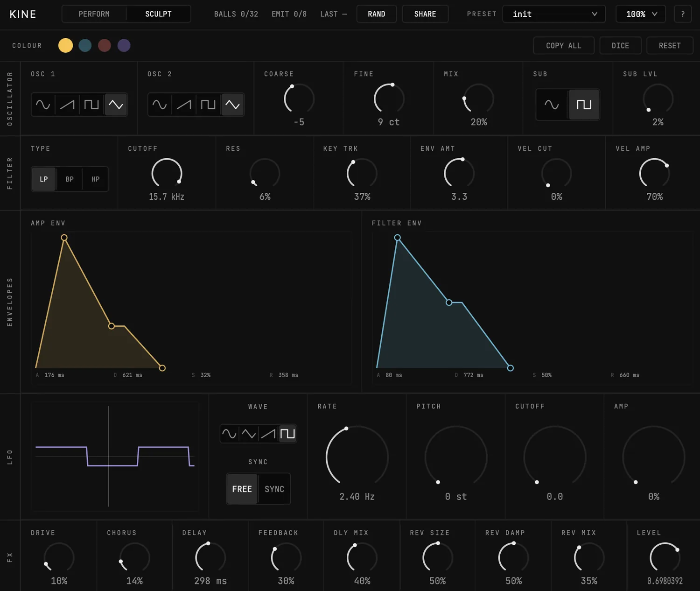Set LFO wave to sawtooth
The height and width of the screenshot is (591, 700).
(x=268, y=434)
